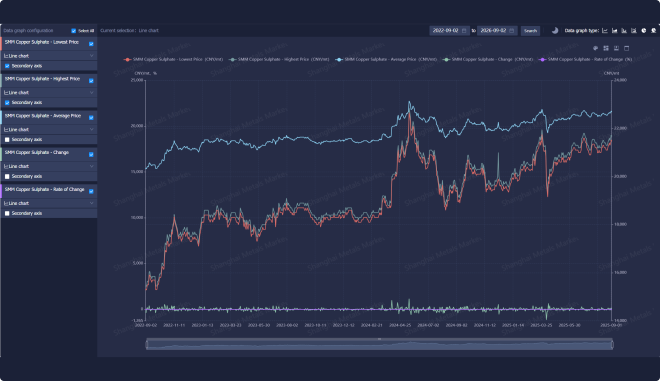Toggle Lowest Price legend entry in chart
The width and height of the screenshot is (660, 381).
173,59
